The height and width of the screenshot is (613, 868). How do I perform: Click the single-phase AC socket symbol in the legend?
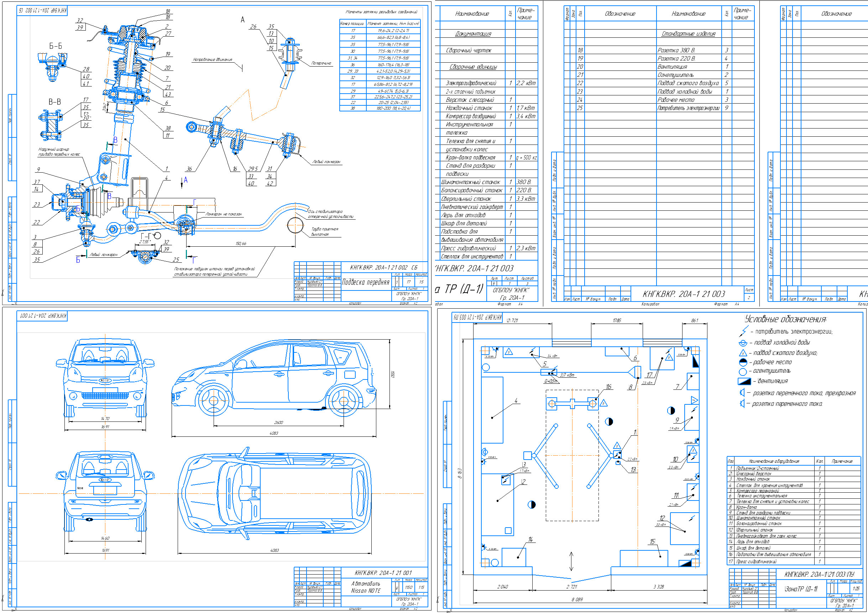click(742, 404)
